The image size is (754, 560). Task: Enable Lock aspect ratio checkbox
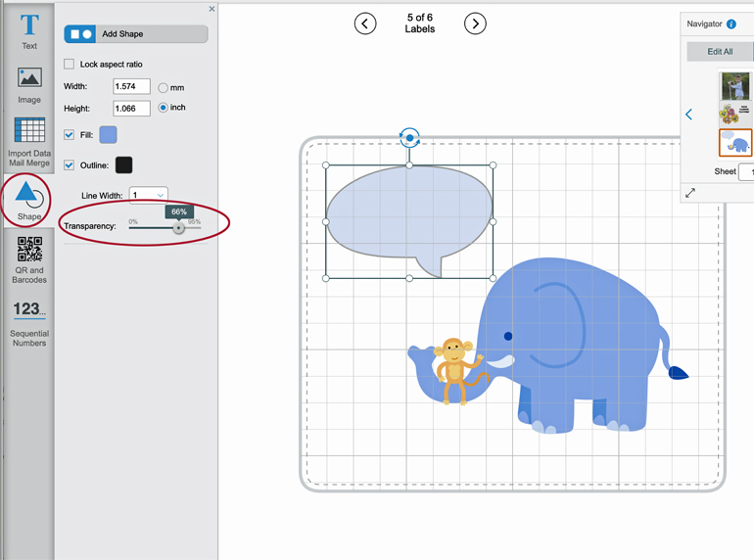point(70,65)
